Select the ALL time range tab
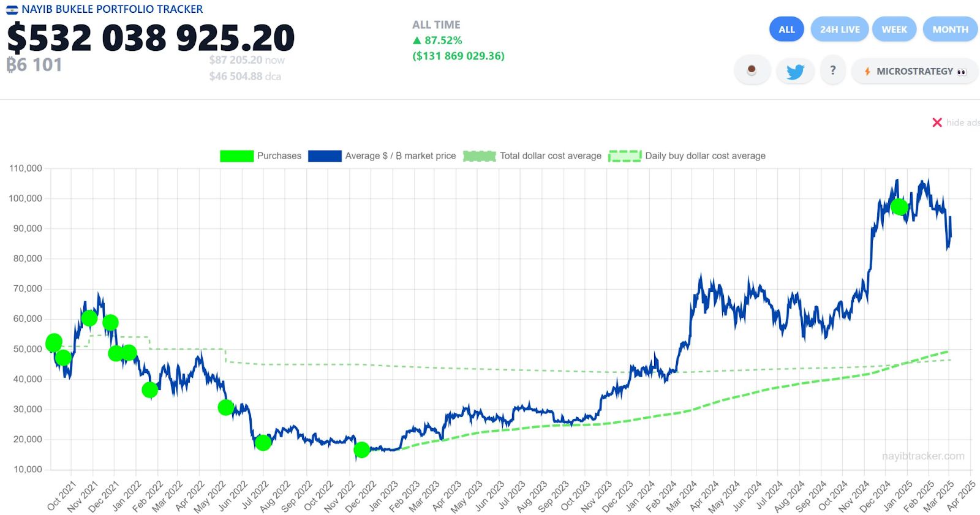The image size is (980, 515). coord(786,29)
